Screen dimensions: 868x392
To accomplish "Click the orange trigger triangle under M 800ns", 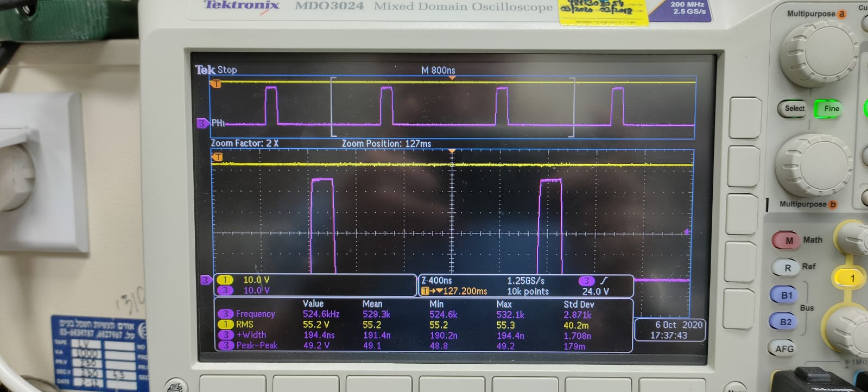I will pyautogui.click(x=452, y=78).
